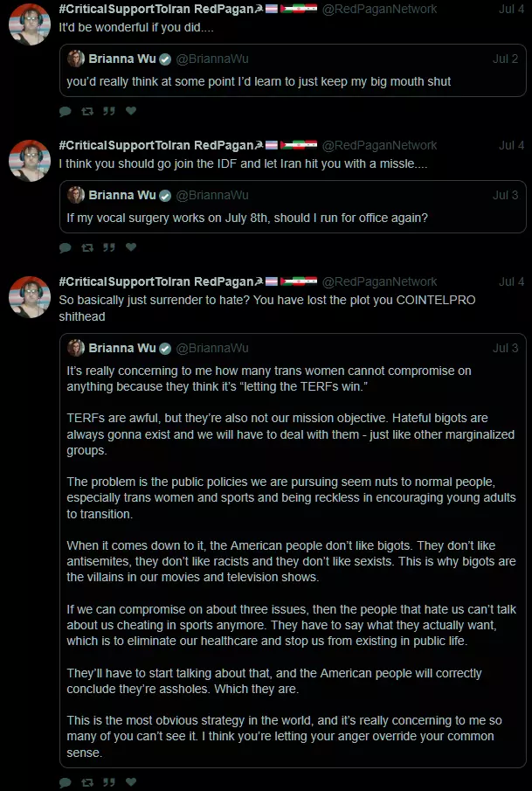Click @RedPaganNetwork handle on the IDF tweet
Image resolution: width=532 pixels, height=791 pixels.
pos(380,145)
